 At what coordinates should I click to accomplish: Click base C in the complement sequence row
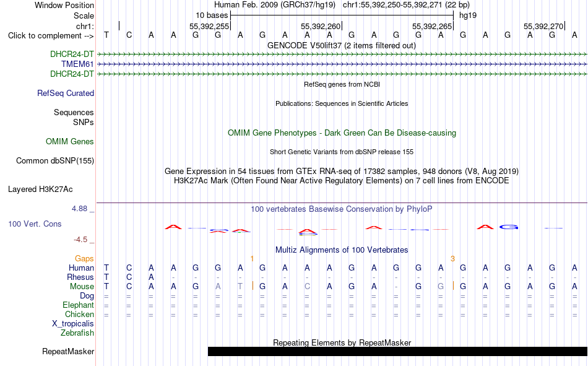[x=129, y=35]
